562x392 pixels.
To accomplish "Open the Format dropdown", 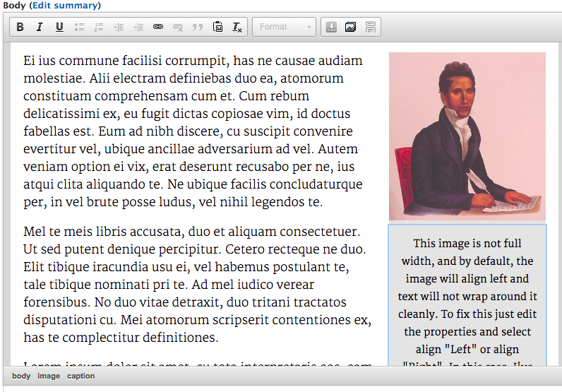I will point(285,27).
